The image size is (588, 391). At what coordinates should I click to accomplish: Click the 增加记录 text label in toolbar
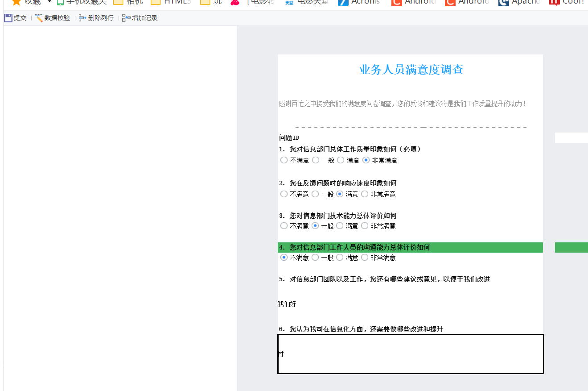click(x=145, y=18)
